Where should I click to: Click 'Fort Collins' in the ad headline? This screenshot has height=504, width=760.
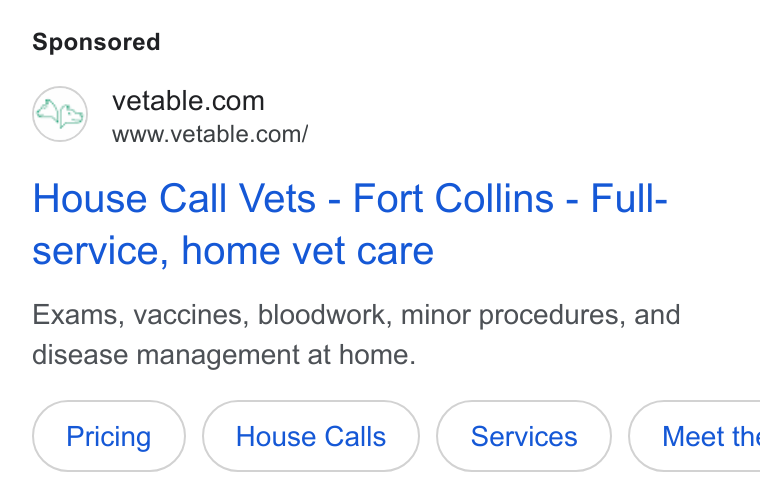pyautogui.click(x=453, y=198)
